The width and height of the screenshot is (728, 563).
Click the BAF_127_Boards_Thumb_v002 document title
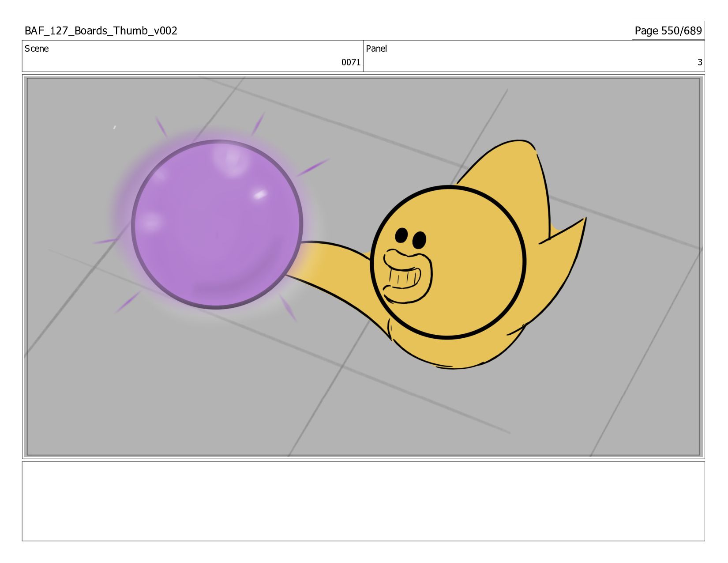pos(101,30)
